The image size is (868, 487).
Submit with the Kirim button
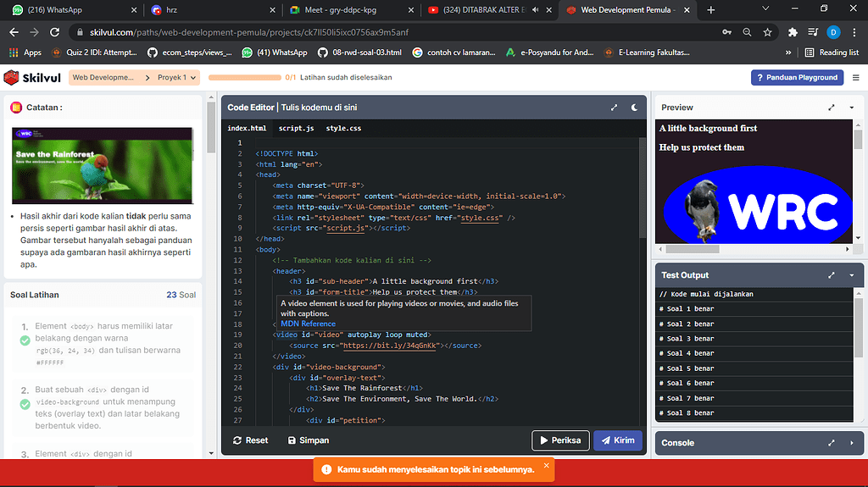point(618,440)
